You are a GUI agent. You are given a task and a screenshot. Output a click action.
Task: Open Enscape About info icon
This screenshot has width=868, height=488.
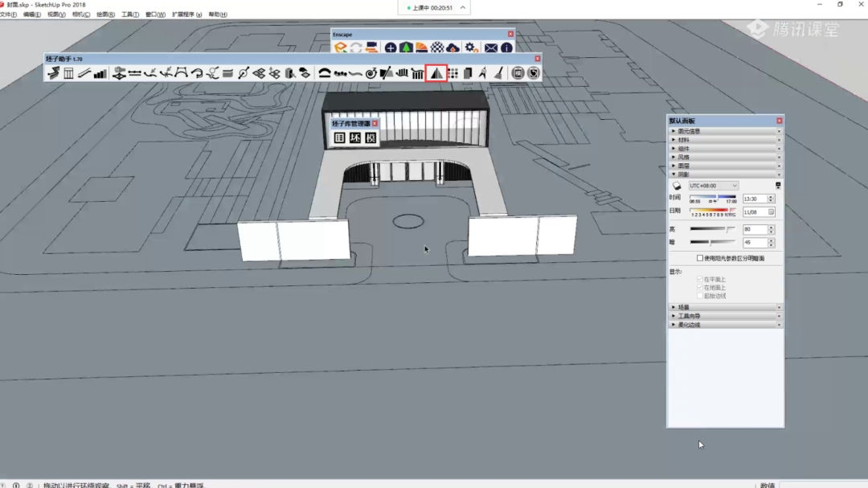coord(506,48)
